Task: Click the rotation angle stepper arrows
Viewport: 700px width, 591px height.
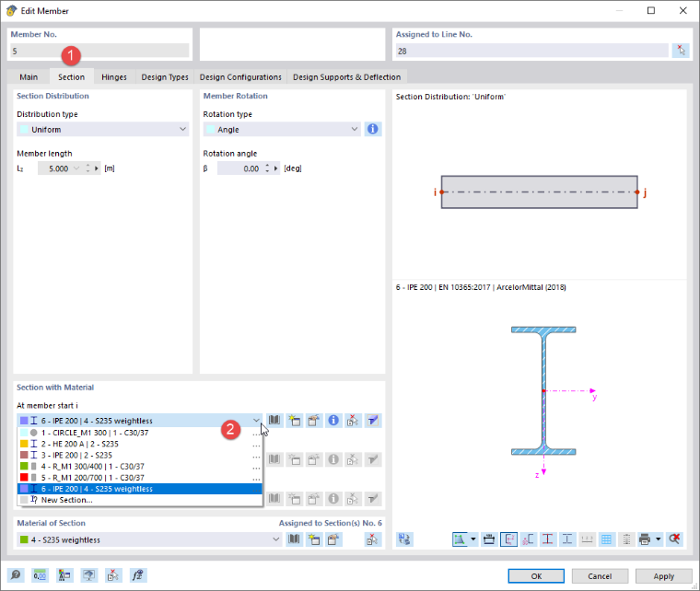Action: tap(267, 168)
